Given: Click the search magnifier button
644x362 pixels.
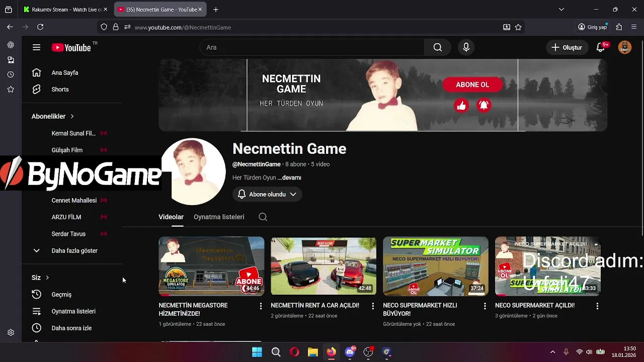Looking at the screenshot, I should pos(438,47).
